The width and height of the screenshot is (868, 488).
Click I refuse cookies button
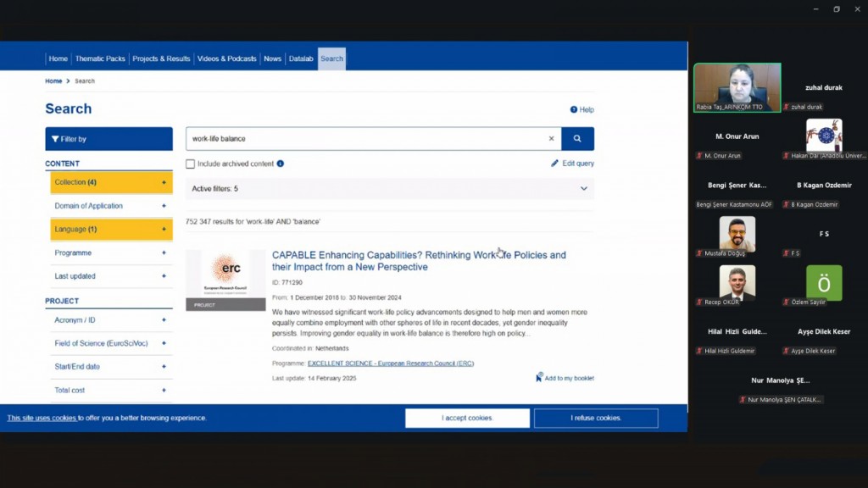pos(596,418)
